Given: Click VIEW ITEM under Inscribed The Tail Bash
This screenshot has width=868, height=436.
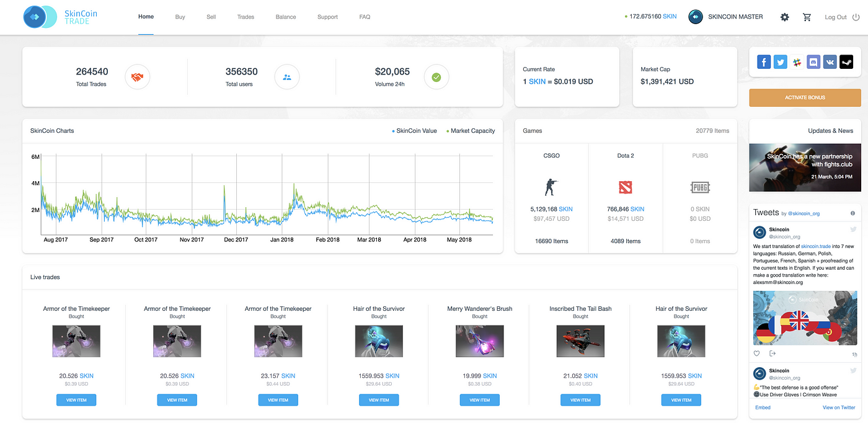Looking at the screenshot, I should point(580,400).
